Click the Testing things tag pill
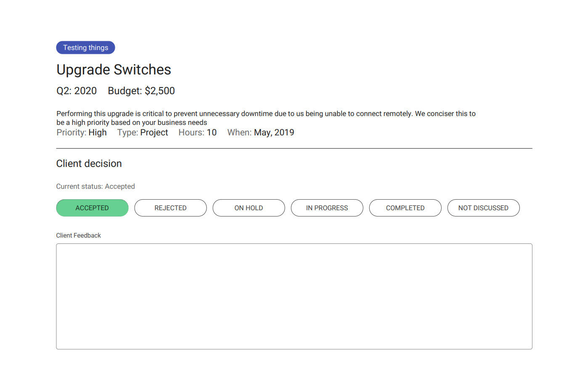This screenshot has height=391, width=588. click(x=85, y=48)
